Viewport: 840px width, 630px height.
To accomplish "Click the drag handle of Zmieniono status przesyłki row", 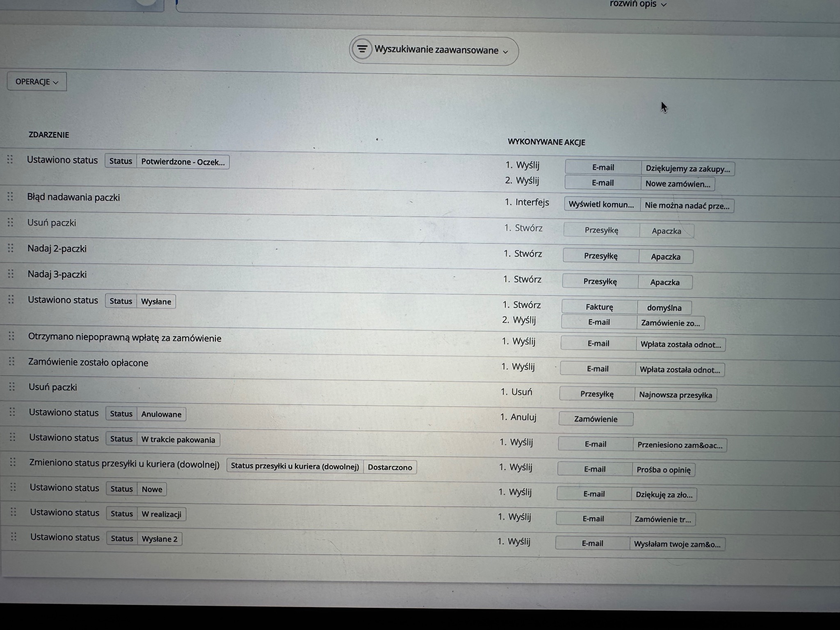I will click(12, 463).
